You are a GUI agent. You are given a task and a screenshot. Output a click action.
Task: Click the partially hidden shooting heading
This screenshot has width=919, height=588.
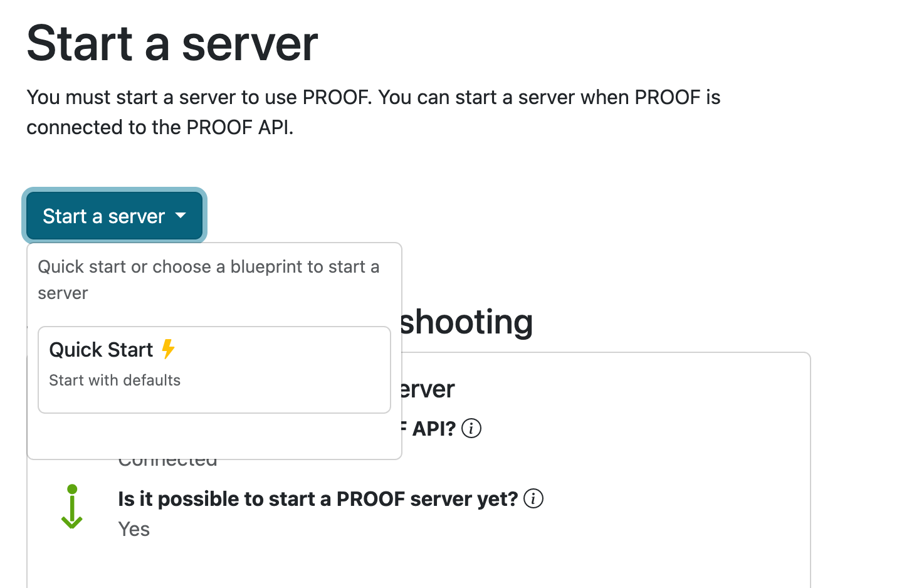coord(467,322)
